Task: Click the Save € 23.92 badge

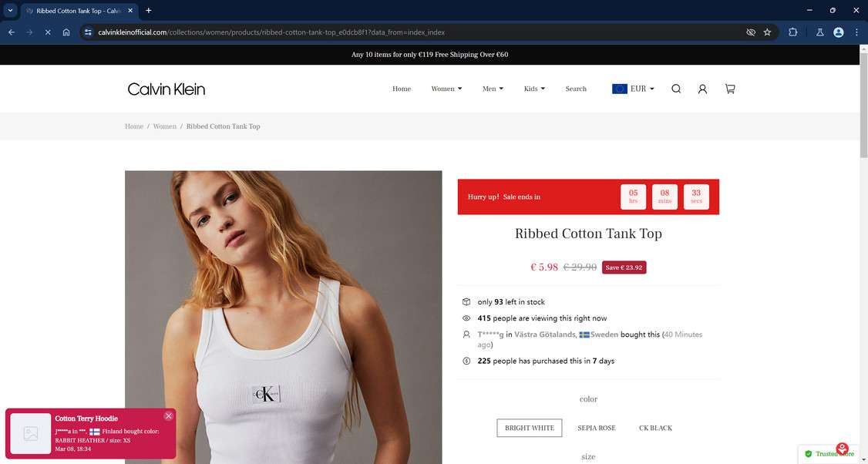Action: tap(624, 267)
